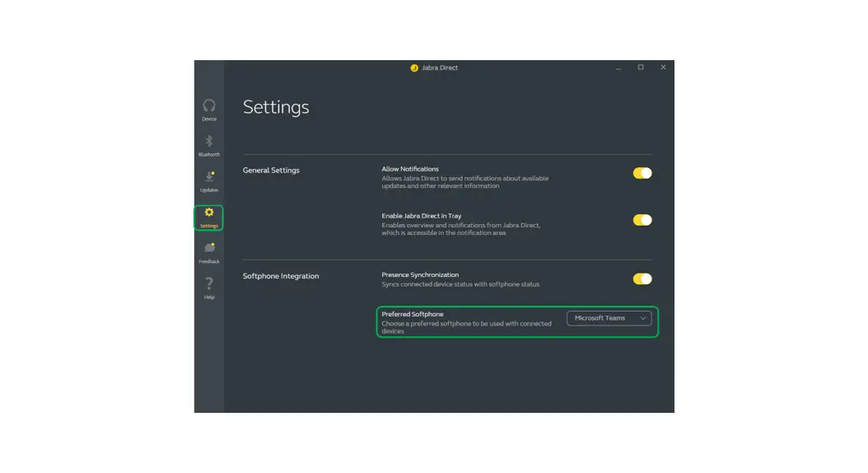This screenshot has height=473, width=868.
Task: Disable the Allow Notifications switch
Action: (x=642, y=173)
